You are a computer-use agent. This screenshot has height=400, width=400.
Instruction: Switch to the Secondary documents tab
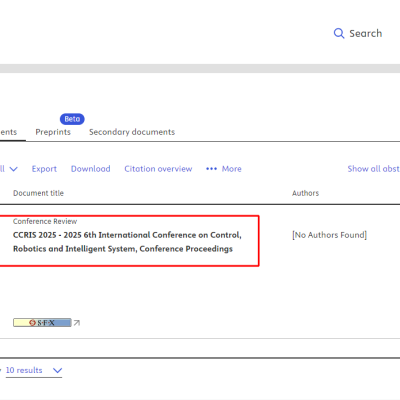(132, 132)
